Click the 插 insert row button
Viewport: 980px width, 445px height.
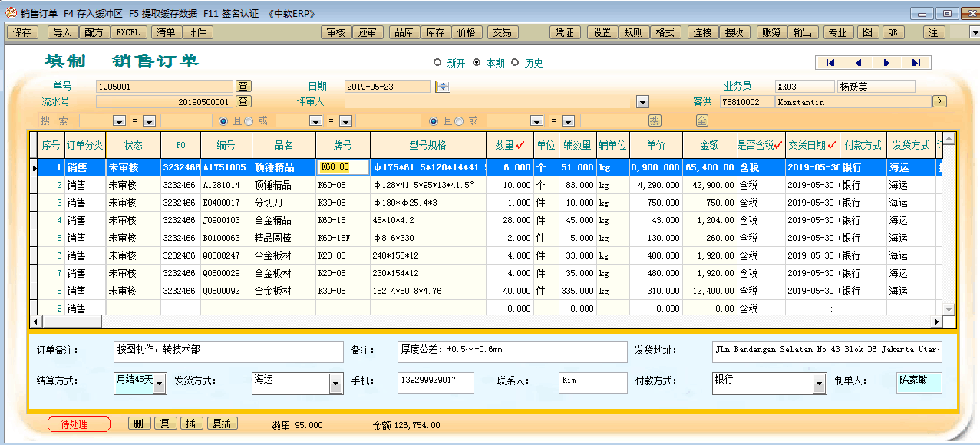click(191, 424)
